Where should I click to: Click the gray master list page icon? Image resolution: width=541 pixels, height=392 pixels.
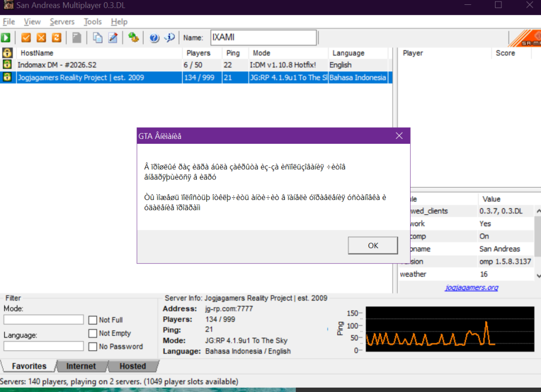pos(77,37)
